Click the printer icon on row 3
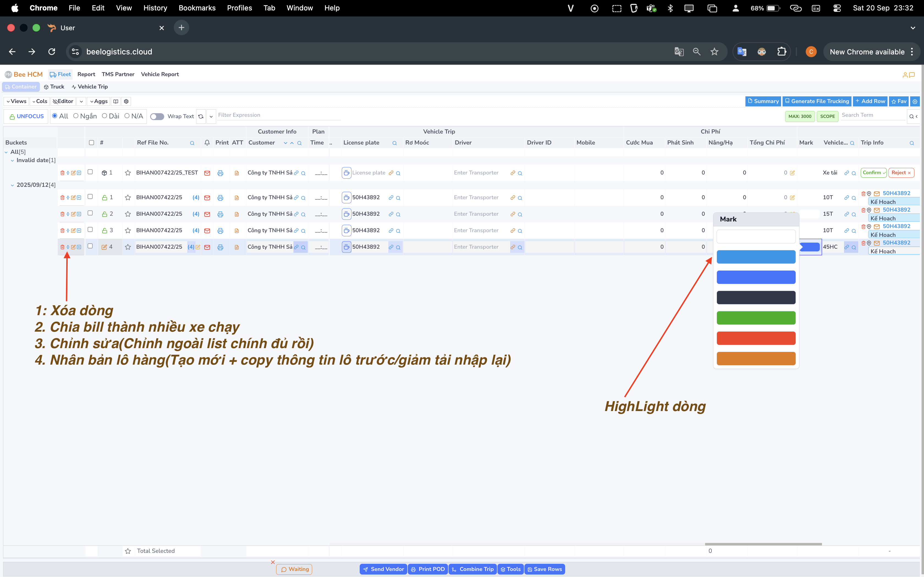Image resolution: width=924 pixels, height=577 pixels. (220, 231)
